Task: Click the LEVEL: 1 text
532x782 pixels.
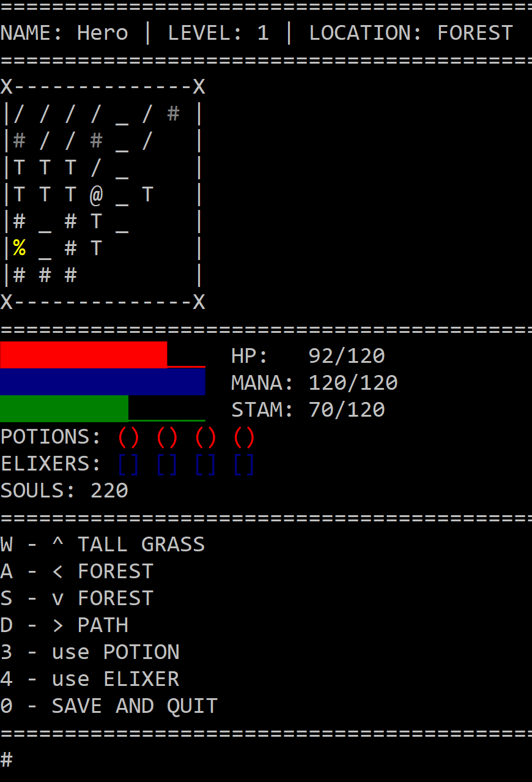Action: [218, 33]
